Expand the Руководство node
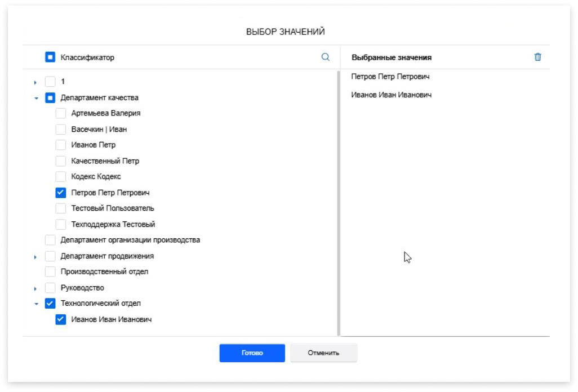The height and width of the screenshot is (392, 578). click(x=35, y=289)
